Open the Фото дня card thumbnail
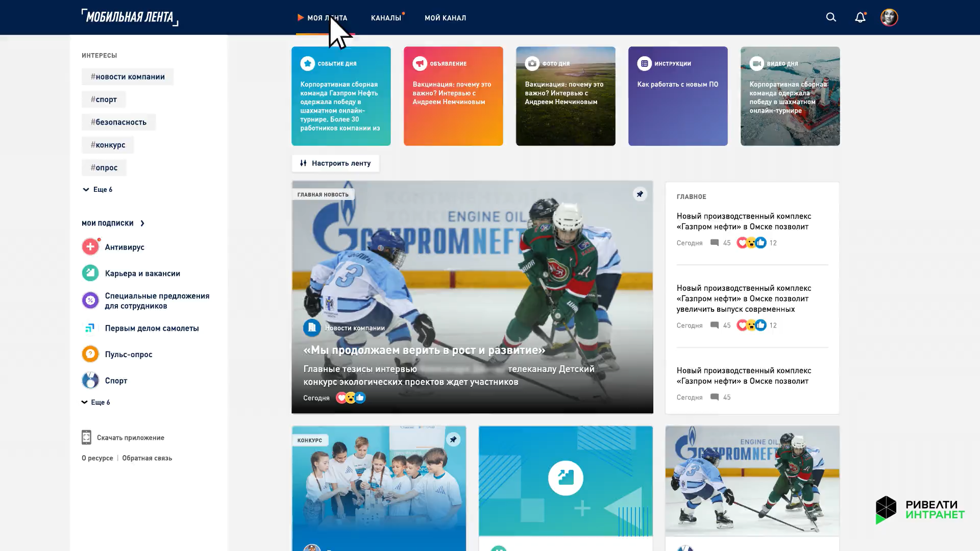The width and height of the screenshot is (980, 551). point(566,96)
